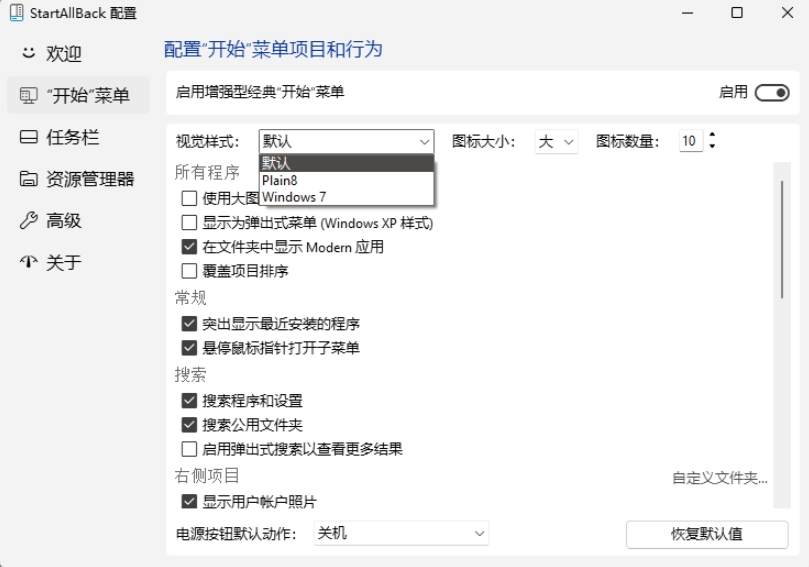Click the StartAllBack app icon in title bar
809x567 pixels.
(16, 13)
